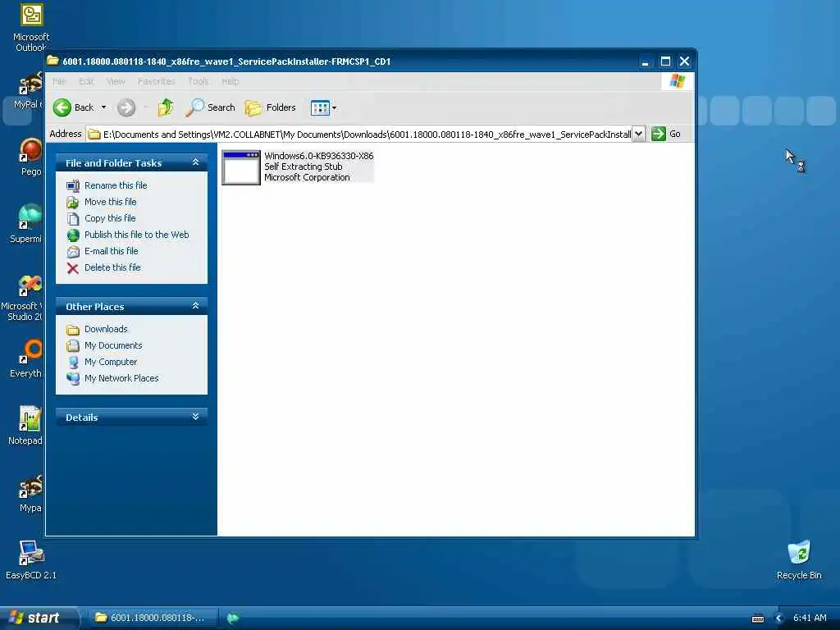Click E-mail this file link

point(112,251)
